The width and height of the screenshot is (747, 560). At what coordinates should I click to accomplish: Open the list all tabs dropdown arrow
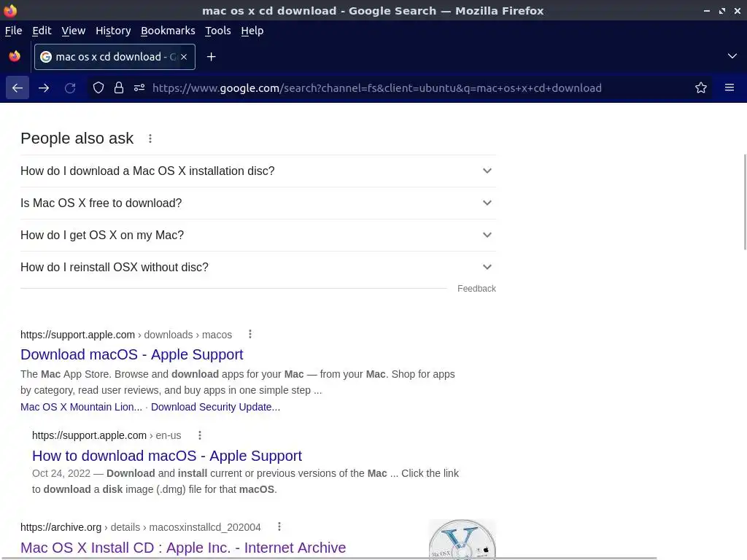coord(732,56)
